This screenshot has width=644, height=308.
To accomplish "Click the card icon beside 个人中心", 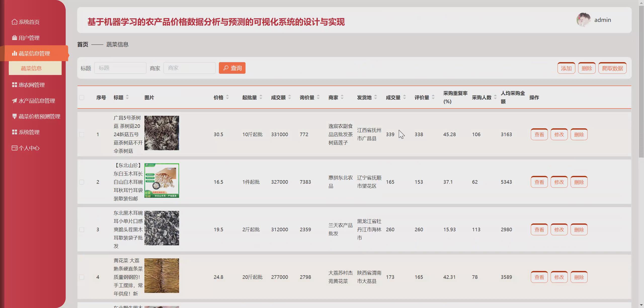I will pos(15,148).
